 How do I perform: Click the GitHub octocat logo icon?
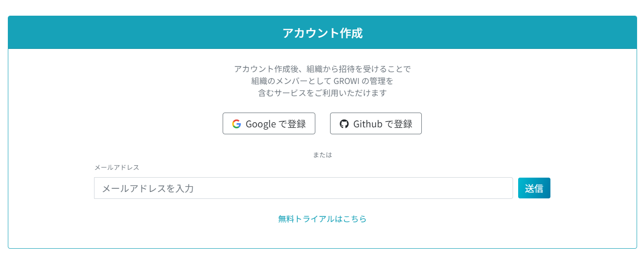tap(344, 124)
